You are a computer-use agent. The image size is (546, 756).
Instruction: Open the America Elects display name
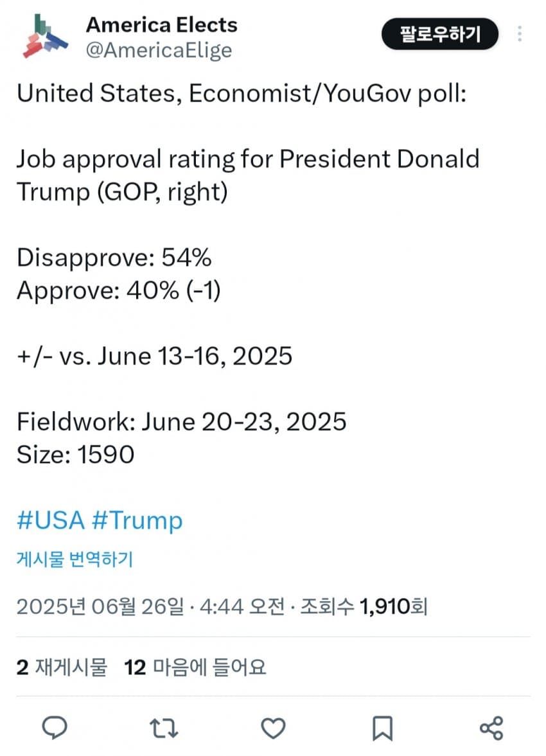point(162,25)
